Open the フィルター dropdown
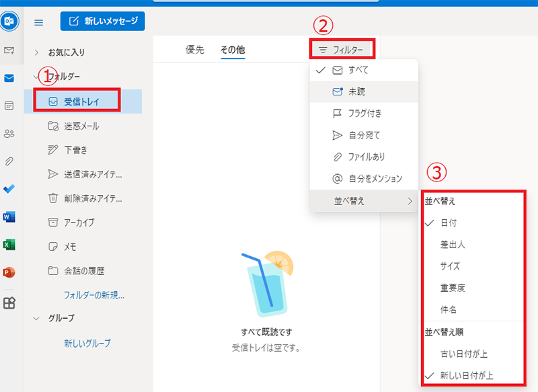The height and width of the screenshot is (392, 538). coord(342,50)
